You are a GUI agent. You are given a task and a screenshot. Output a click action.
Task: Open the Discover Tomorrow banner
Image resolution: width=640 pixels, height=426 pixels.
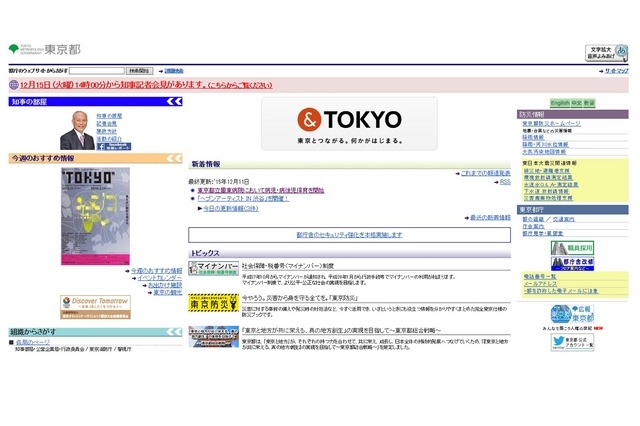(96, 307)
